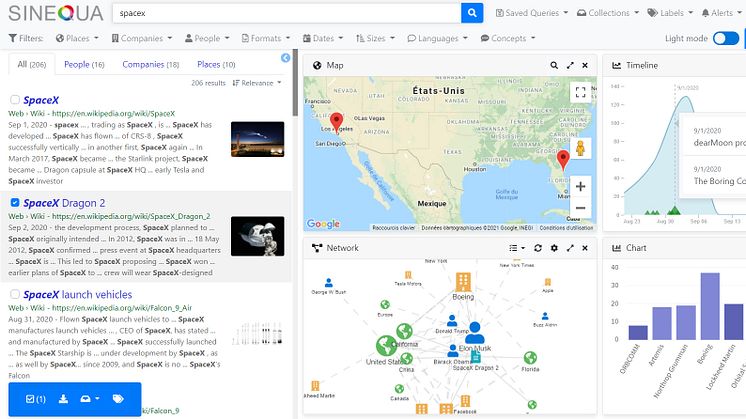Open Network panel settings gear
This screenshot has width=746, height=419.
point(554,248)
